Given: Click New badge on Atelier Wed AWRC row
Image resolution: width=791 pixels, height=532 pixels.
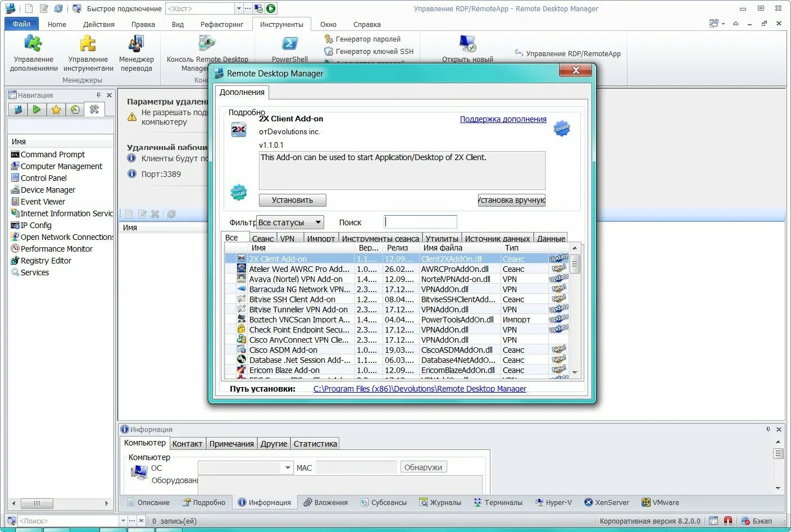Looking at the screenshot, I should (x=558, y=269).
